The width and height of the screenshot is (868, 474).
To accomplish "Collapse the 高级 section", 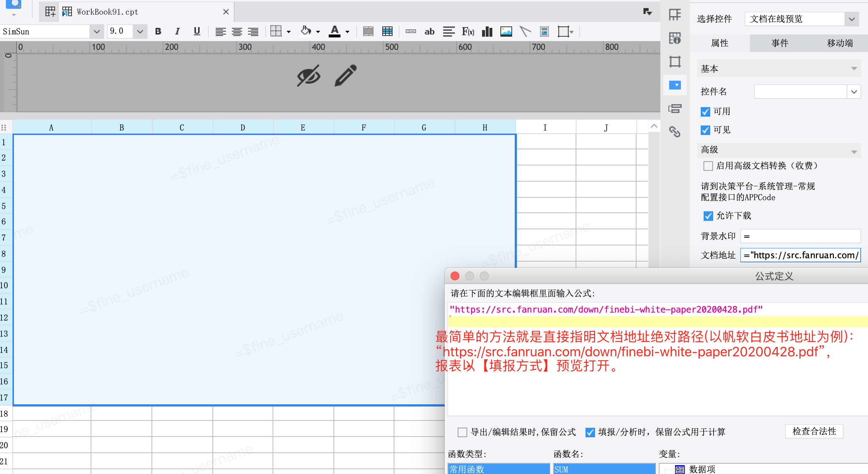I will [854, 152].
